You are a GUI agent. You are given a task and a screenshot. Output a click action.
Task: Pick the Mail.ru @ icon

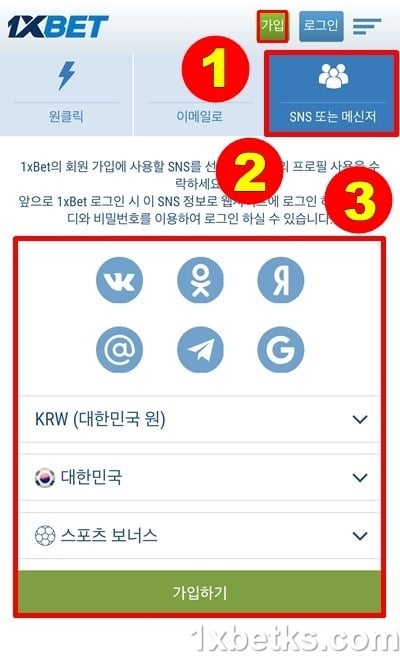tap(119, 350)
